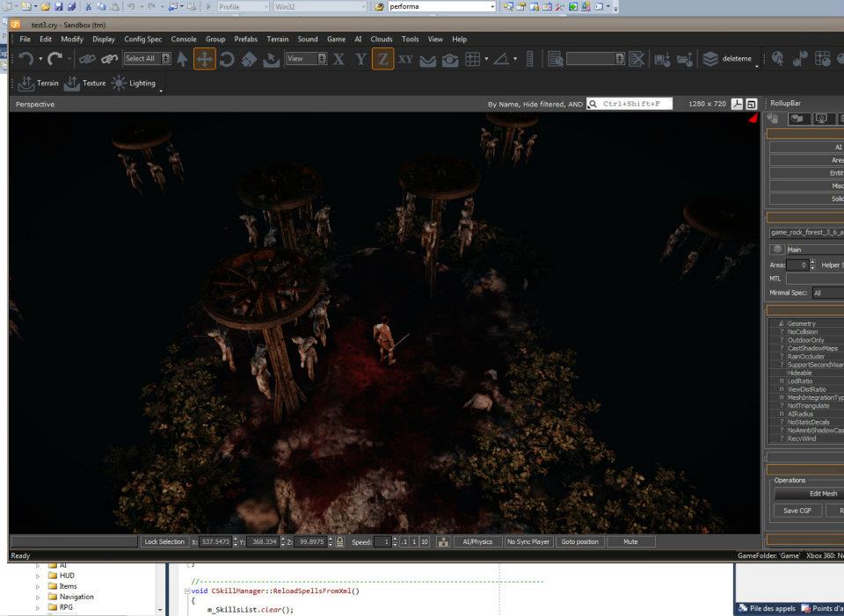Toggle Mute audio in status bar

[x=631, y=542]
